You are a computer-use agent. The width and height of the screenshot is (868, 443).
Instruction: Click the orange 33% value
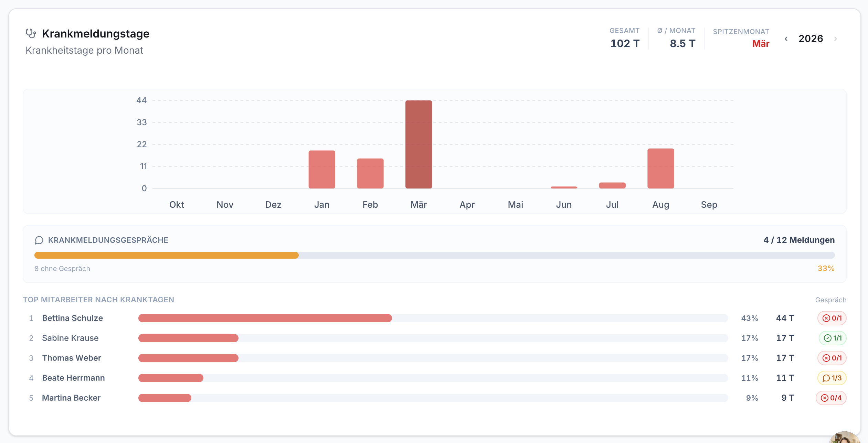(826, 268)
